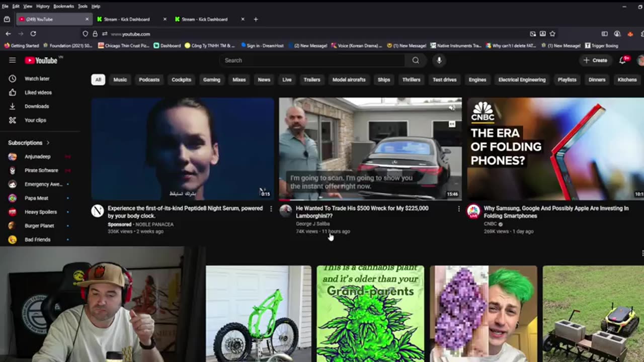Select the Gaming filter chip
This screenshot has height=362, width=644.
211,79
